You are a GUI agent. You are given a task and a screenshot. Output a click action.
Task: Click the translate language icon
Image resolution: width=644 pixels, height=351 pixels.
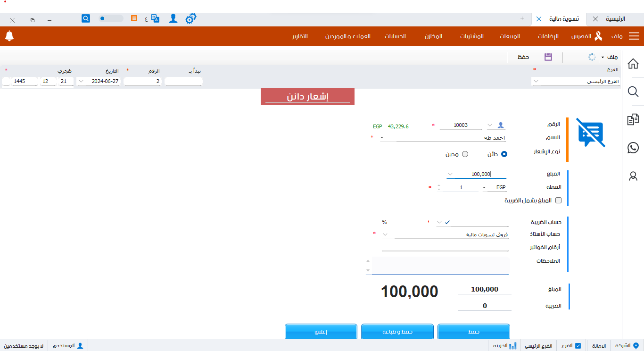click(x=155, y=19)
